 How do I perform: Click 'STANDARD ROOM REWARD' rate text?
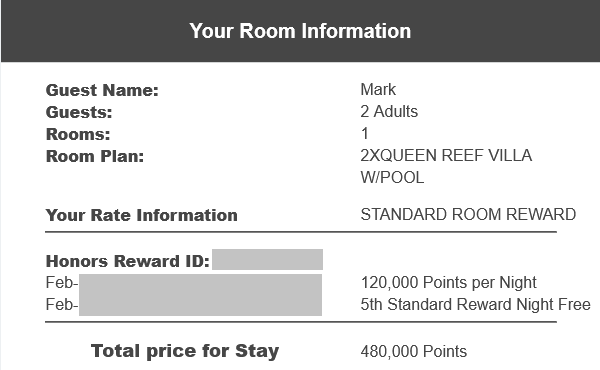tap(468, 214)
